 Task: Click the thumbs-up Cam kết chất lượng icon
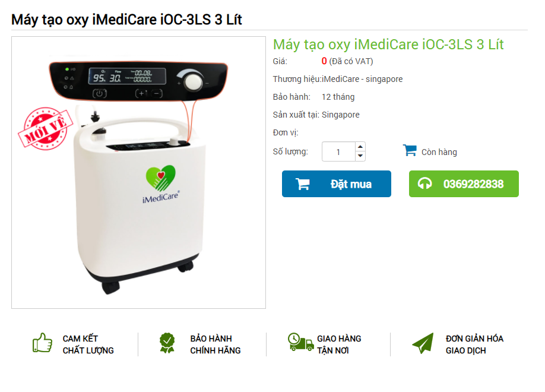[x=42, y=343]
